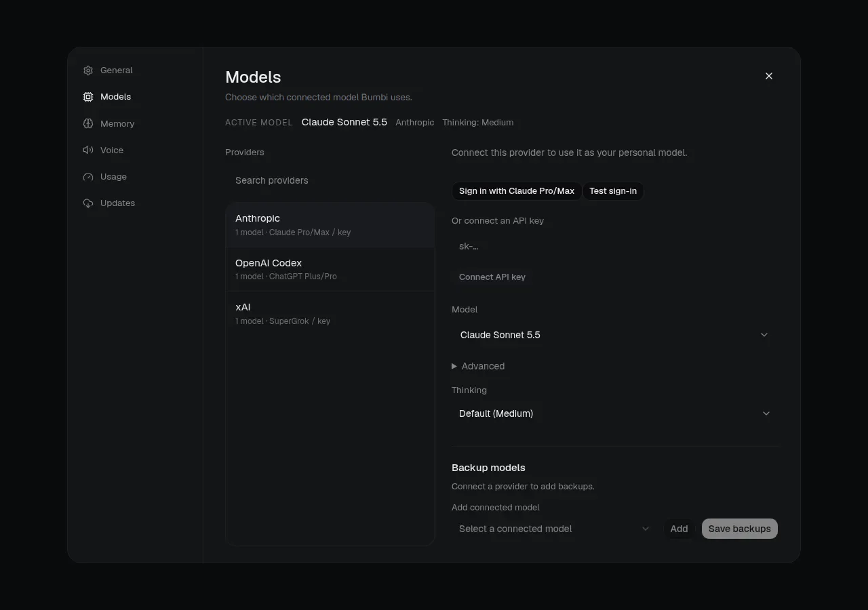The image size is (868, 610).
Task: Click the Backup models heading
Action: 488,468
